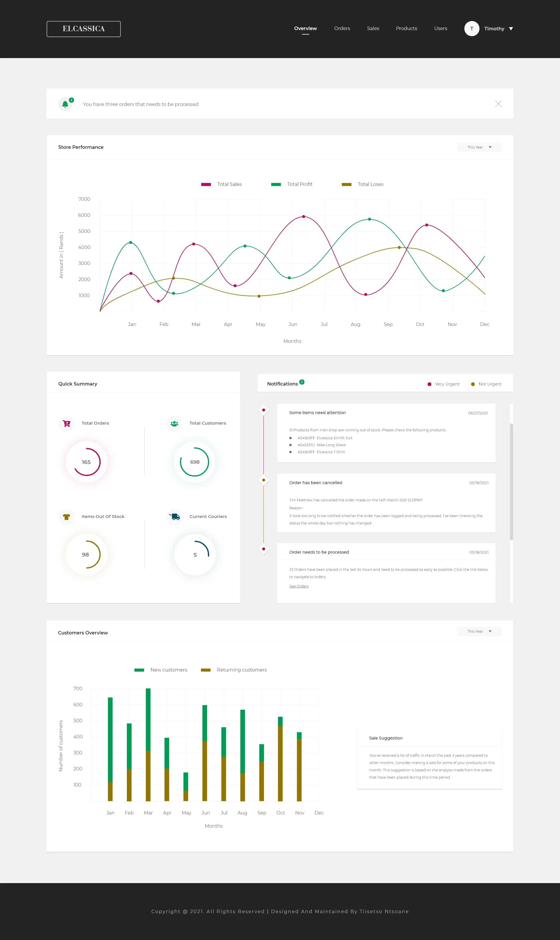
Task: Select the Overview tab in navigation
Action: (305, 29)
